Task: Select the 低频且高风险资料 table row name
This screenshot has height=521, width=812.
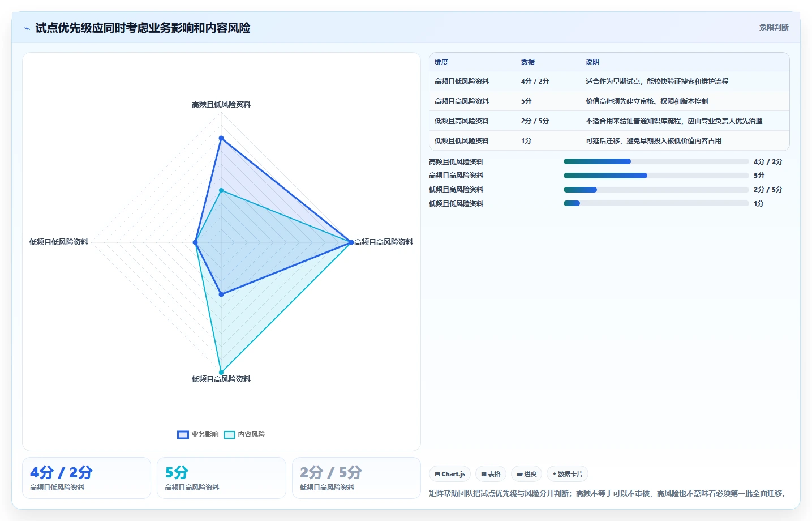Action: [462, 121]
